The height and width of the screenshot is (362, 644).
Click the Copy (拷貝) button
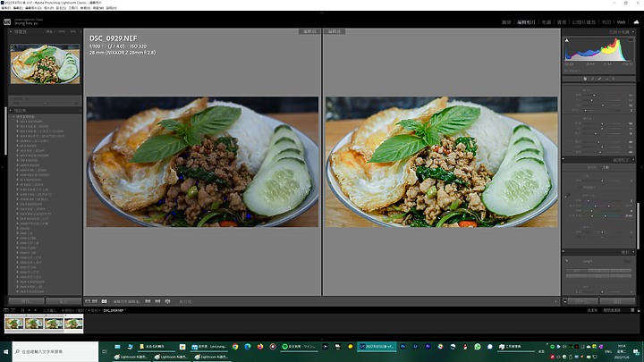[27, 301]
